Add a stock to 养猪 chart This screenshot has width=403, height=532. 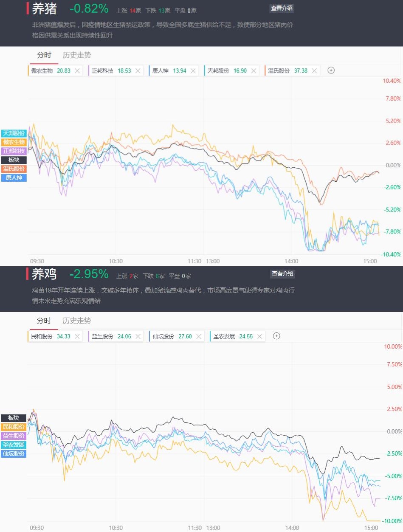pyautogui.click(x=331, y=70)
